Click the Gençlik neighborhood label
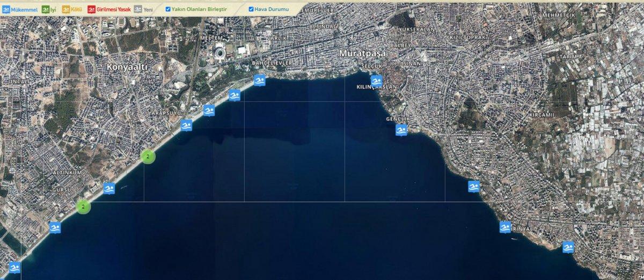The height and width of the screenshot is (280, 644). [397, 119]
